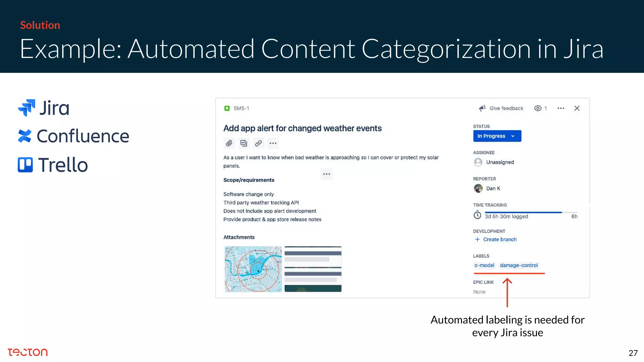Click the Epic Link None value
This screenshot has width=644, height=362.
click(x=479, y=292)
